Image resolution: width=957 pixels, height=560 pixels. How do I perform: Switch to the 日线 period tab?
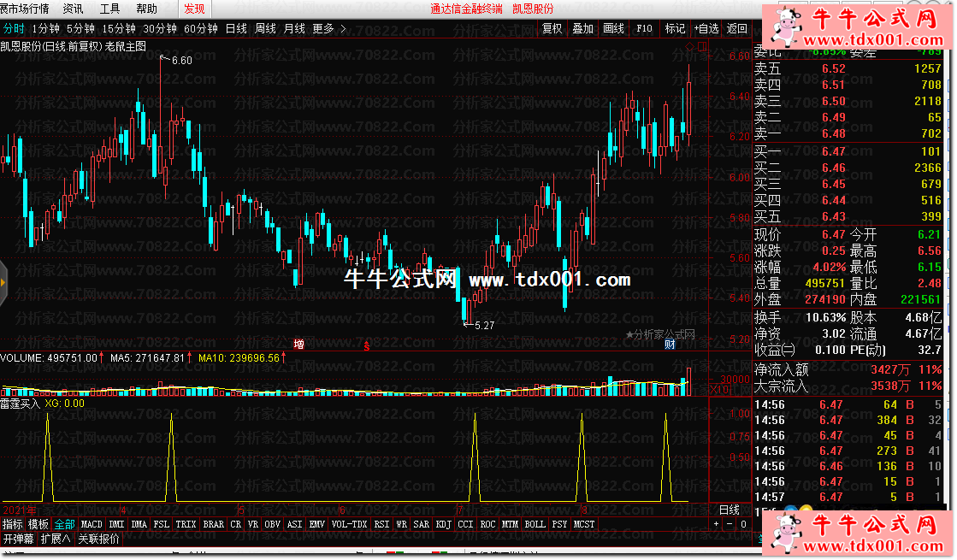[x=236, y=29]
